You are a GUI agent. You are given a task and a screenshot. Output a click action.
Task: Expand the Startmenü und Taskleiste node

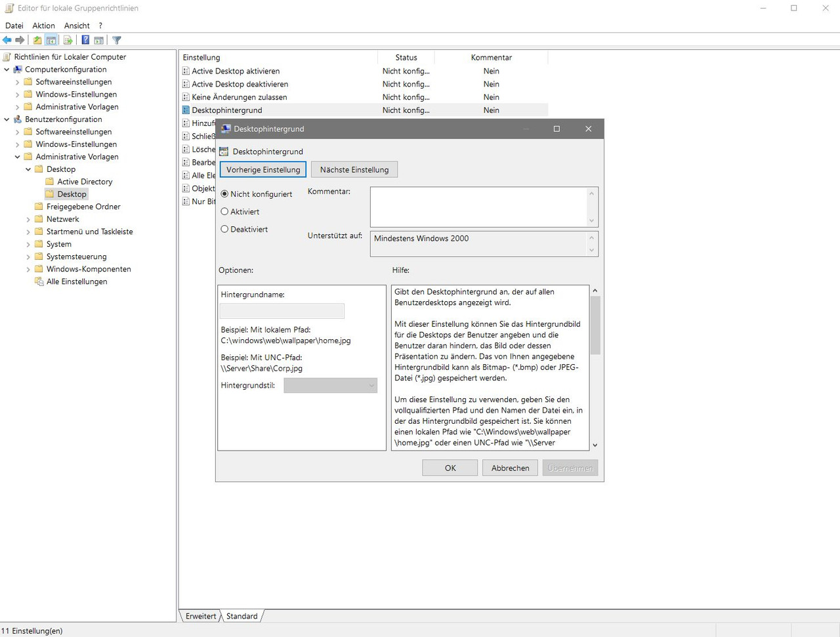tap(28, 232)
